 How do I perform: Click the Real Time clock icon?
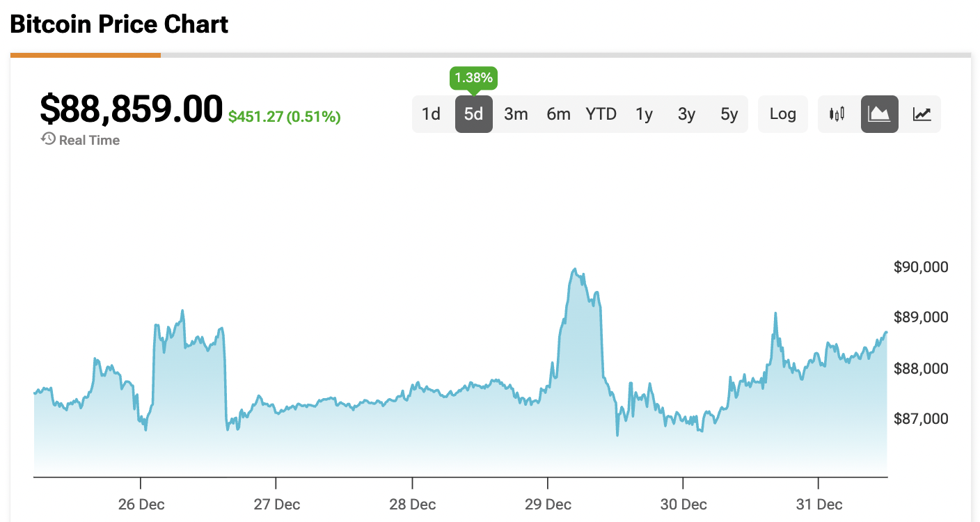coord(48,139)
